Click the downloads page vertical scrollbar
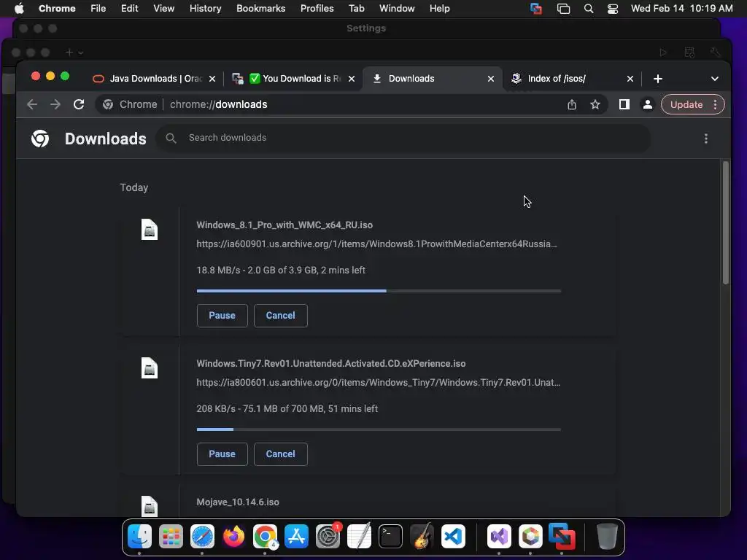Screen dimensions: 747x560 (726, 223)
